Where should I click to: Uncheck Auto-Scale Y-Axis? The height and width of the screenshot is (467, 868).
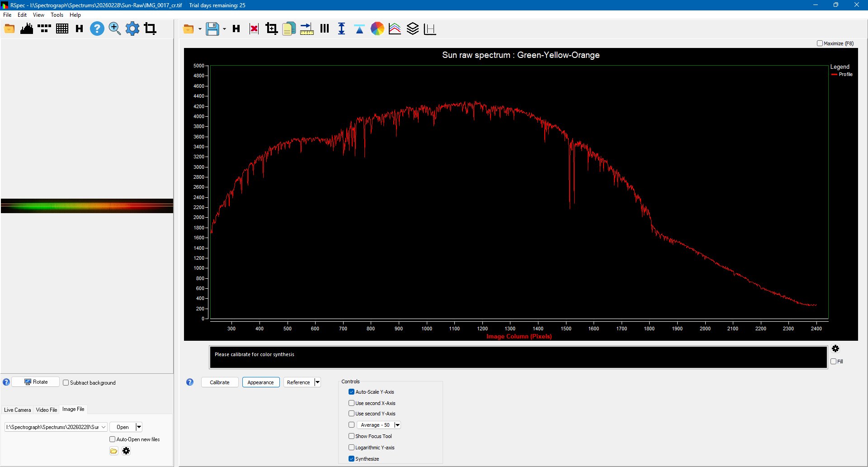(x=351, y=392)
